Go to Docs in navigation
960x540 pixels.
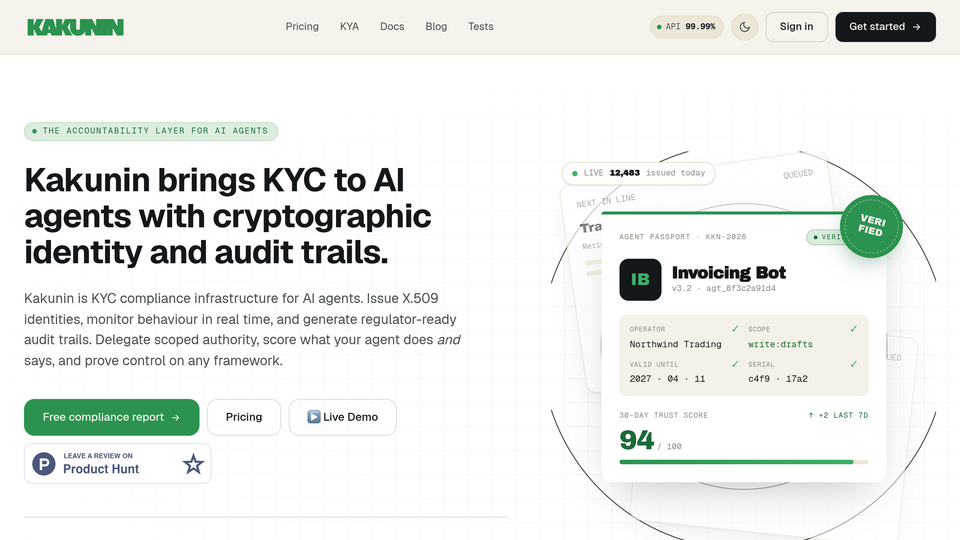(392, 26)
